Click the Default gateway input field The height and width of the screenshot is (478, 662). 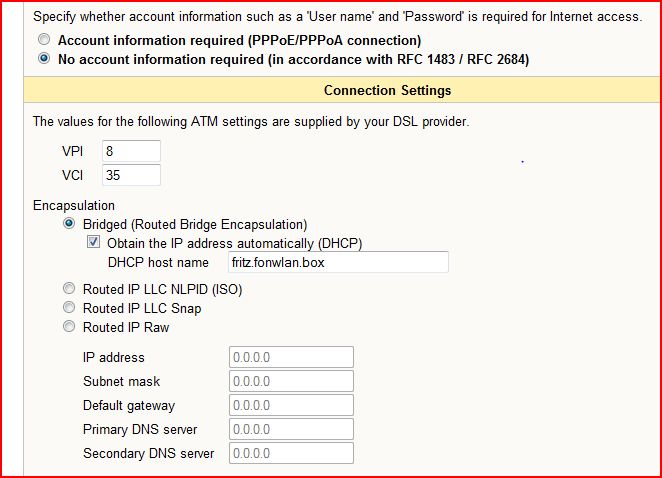[x=291, y=405]
